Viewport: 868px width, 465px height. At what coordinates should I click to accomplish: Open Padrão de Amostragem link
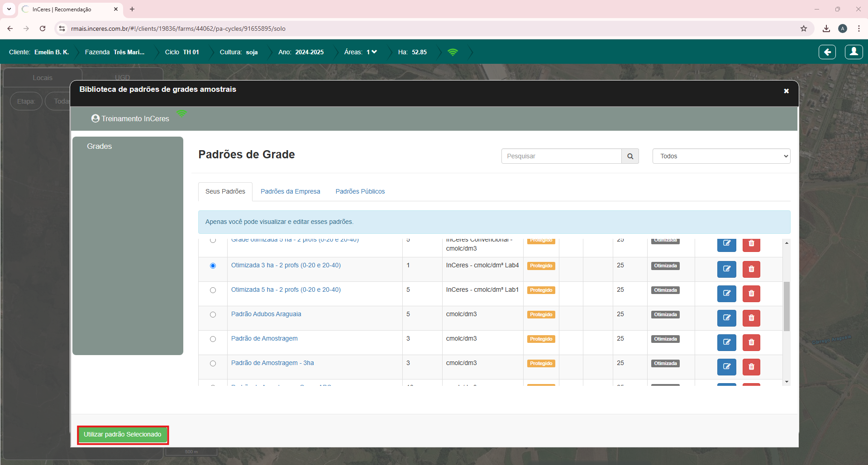click(x=264, y=338)
